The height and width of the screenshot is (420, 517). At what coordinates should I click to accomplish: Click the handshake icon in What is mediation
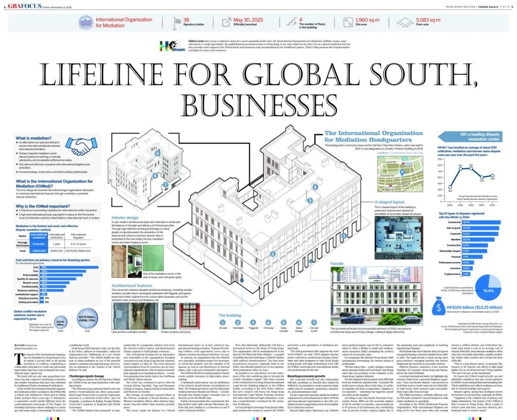(x=81, y=146)
